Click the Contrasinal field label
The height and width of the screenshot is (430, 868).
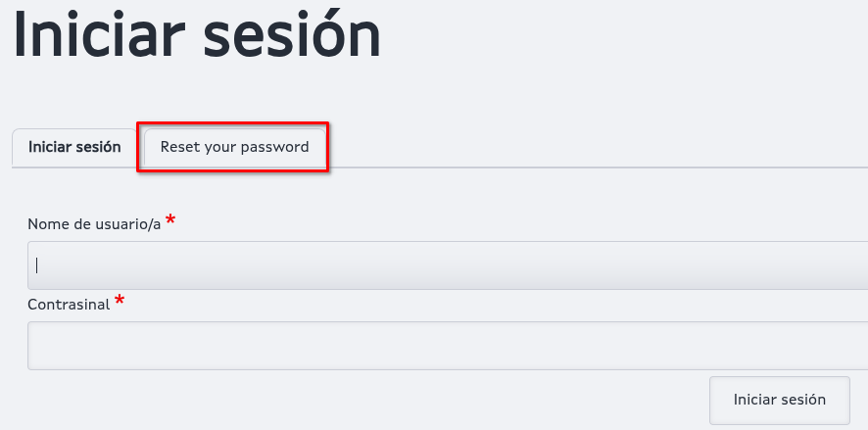(69, 305)
